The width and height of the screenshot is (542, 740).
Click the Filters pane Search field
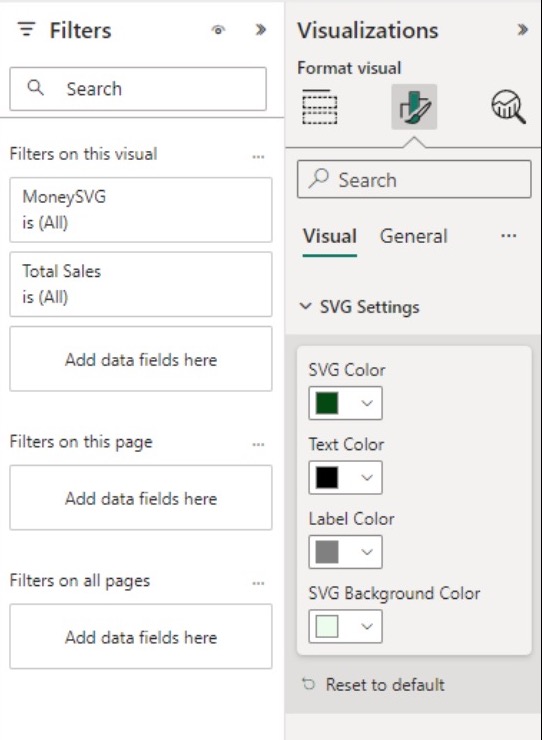click(x=138, y=89)
